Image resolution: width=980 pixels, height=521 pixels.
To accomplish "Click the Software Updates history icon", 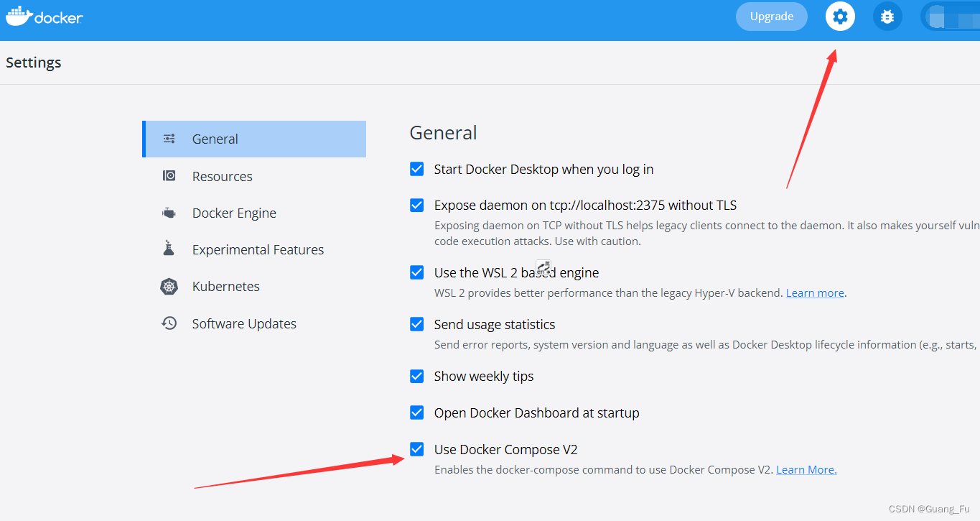I will pyautogui.click(x=169, y=323).
